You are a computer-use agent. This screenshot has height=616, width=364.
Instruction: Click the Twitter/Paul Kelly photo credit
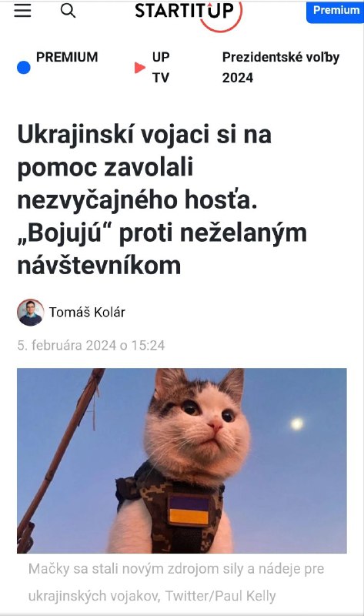point(220,596)
